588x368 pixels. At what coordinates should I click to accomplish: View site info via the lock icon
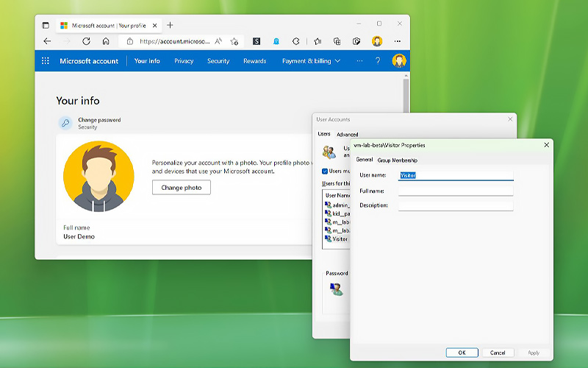[130, 41]
